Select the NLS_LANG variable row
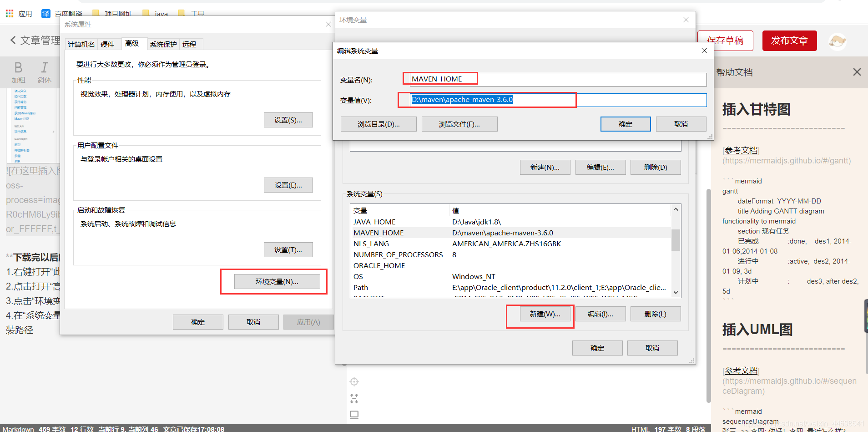This screenshot has height=432, width=868. (x=511, y=244)
